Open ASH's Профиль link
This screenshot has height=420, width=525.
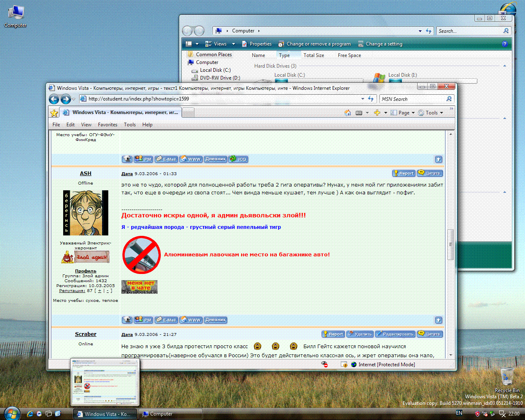tap(85, 271)
